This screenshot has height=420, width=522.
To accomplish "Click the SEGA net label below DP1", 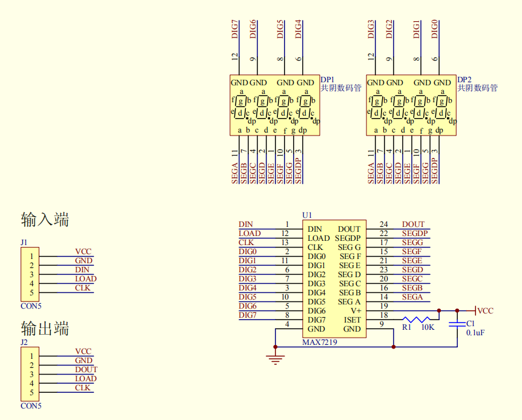I will (235, 172).
